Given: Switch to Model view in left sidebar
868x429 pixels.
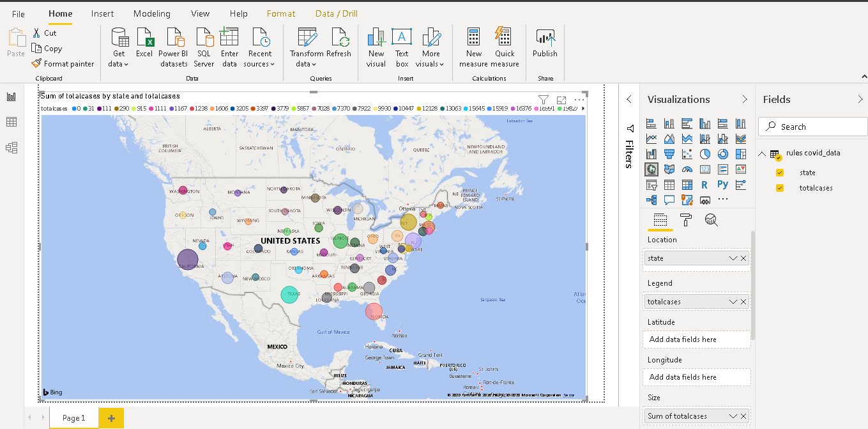Looking at the screenshot, I should pos(10,148).
